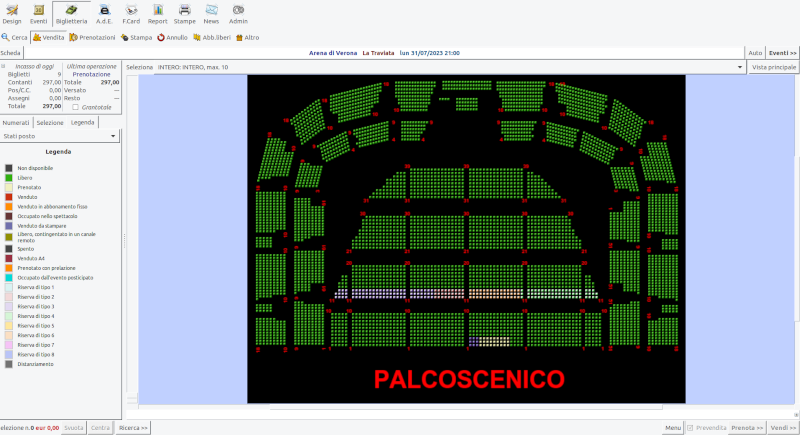Click the Occupato nello spettacolo legend entry
The width and height of the screenshot is (800, 435).
pos(47,216)
